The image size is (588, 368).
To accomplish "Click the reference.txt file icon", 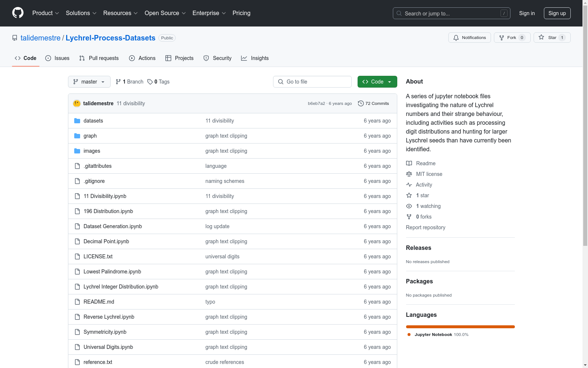I will click(77, 362).
